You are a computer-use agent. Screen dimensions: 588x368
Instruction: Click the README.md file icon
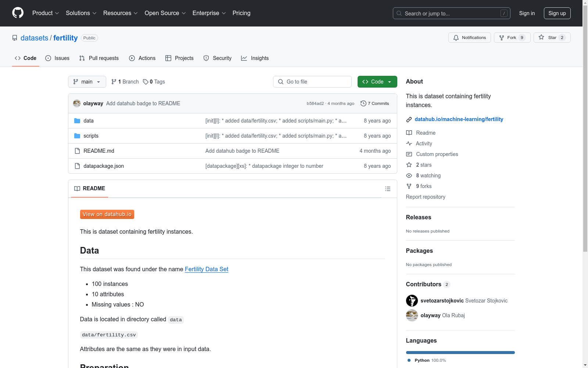click(x=77, y=151)
